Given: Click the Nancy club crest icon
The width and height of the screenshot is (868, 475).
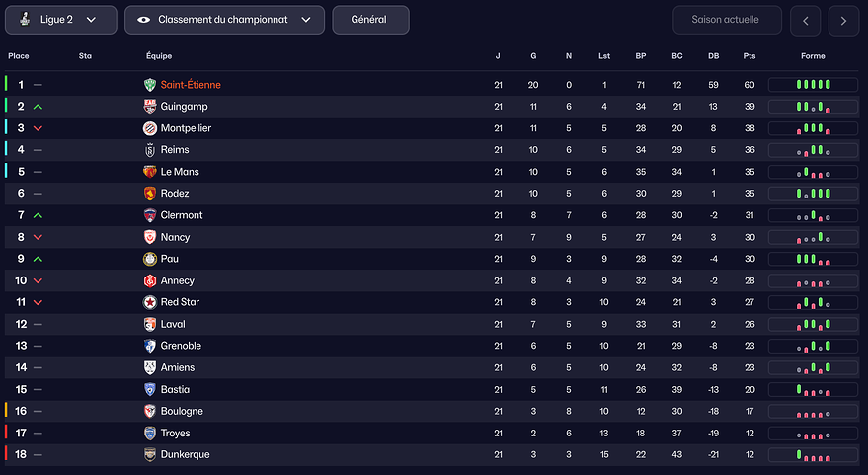Looking at the screenshot, I should tap(150, 237).
